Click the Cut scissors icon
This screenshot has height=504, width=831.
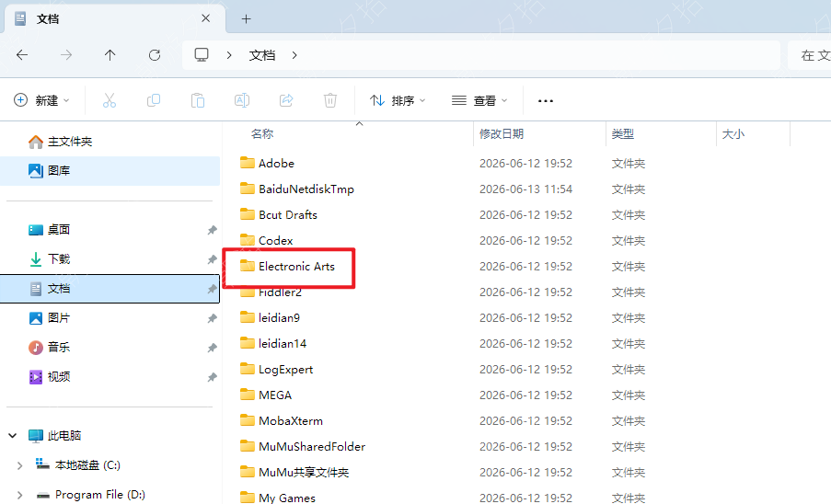pyautogui.click(x=110, y=100)
